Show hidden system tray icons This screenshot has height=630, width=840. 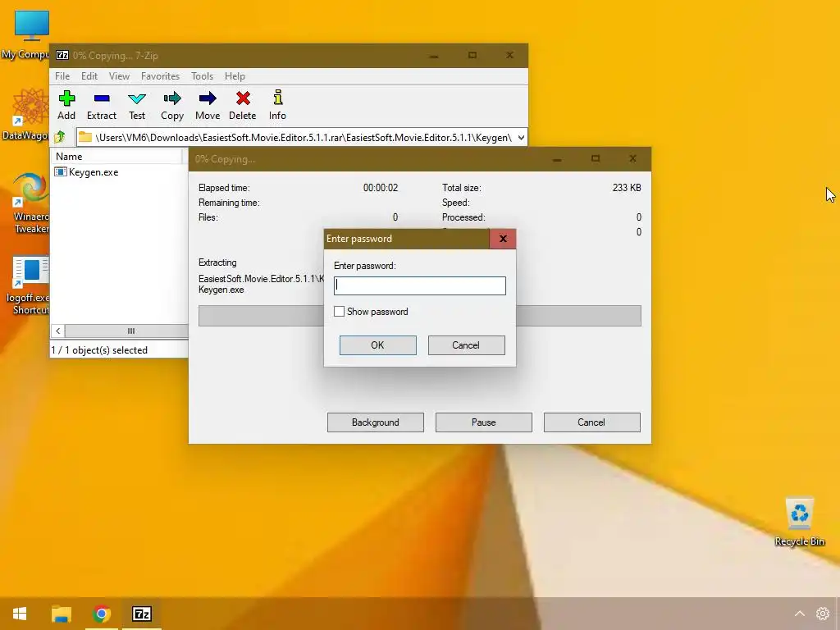coord(799,614)
